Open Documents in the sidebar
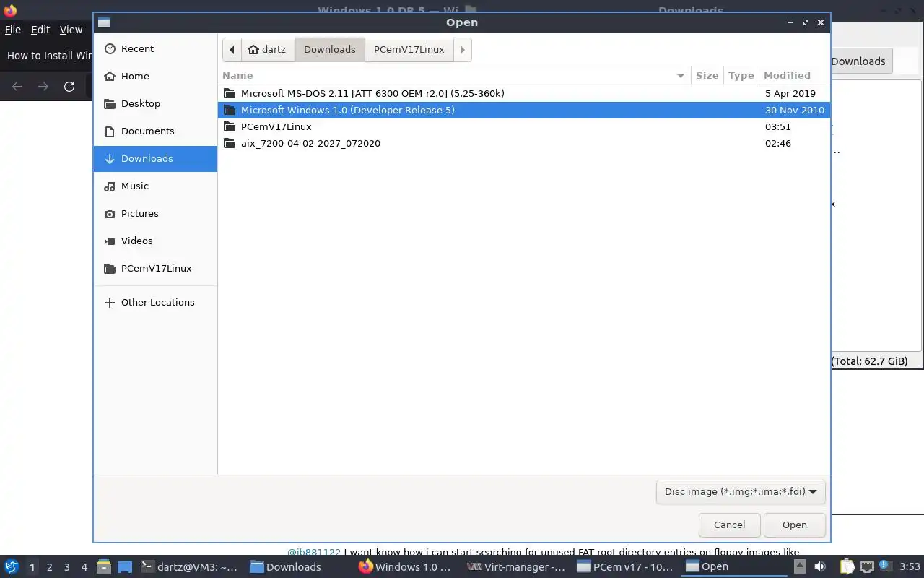Image resolution: width=924 pixels, height=578 pixels. [155, 131]
